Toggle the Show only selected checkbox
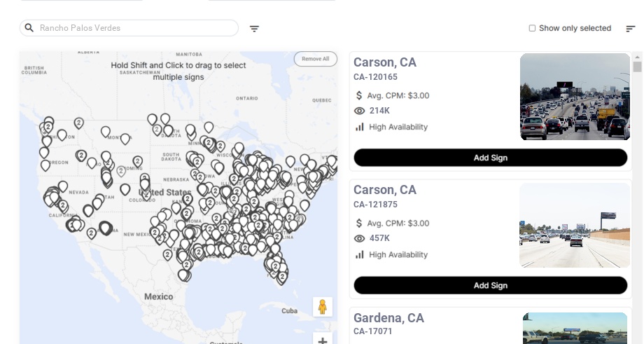Image resolution: width=644 pixels, height=344 pixels. 532,28
